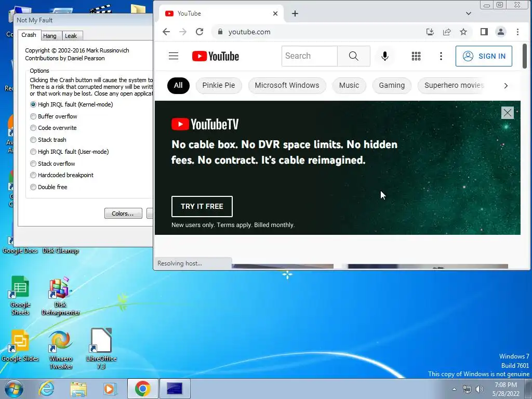
Task: Toggle Chrome side panel icon
Action: [484, 32]
